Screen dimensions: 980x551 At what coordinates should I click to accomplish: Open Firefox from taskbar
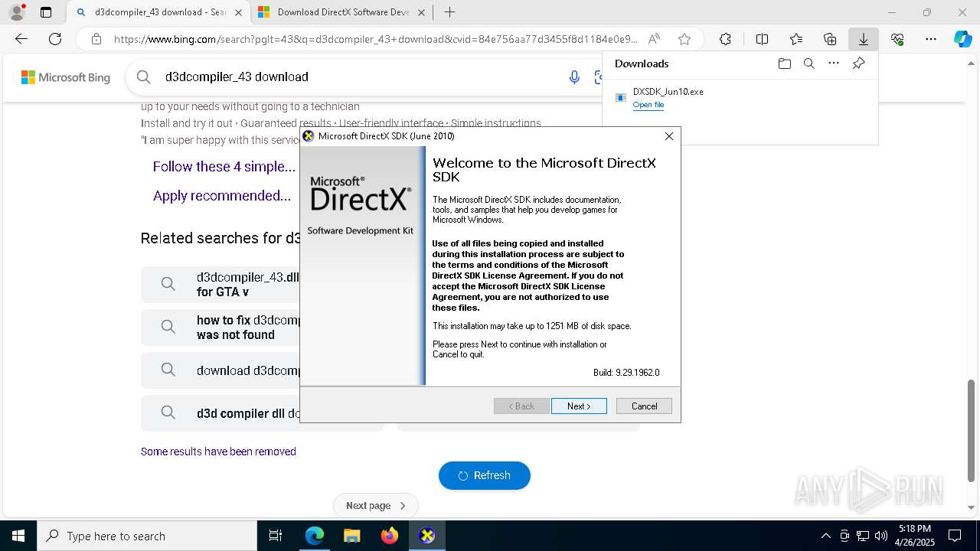click(390, 536)
